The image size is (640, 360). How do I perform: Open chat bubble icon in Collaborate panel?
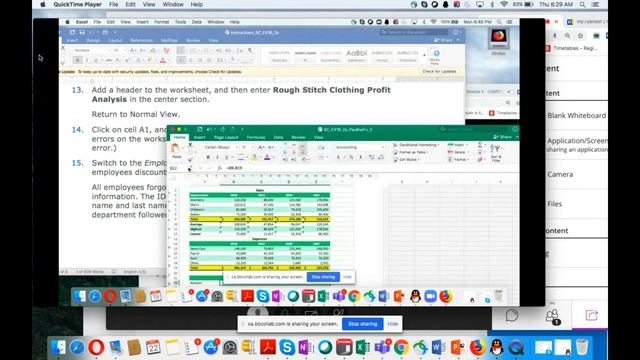(512, 315)
